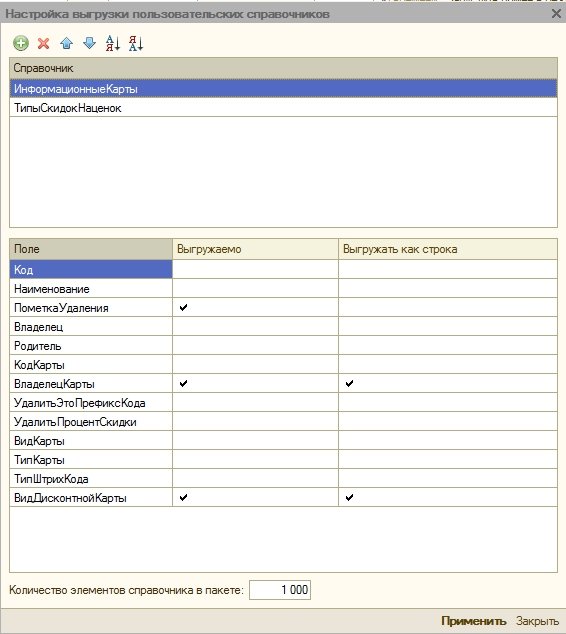This screenshot has width=566, height=634.
Task: Enable Выгружать как строка for ТипКарты
Action: [x=448, y=460]
